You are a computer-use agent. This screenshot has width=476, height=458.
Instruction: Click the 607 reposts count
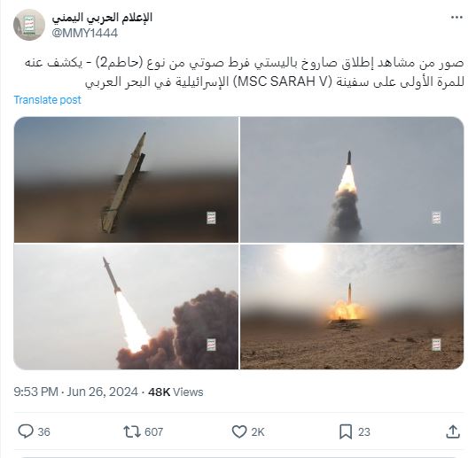tap(154, 432)
